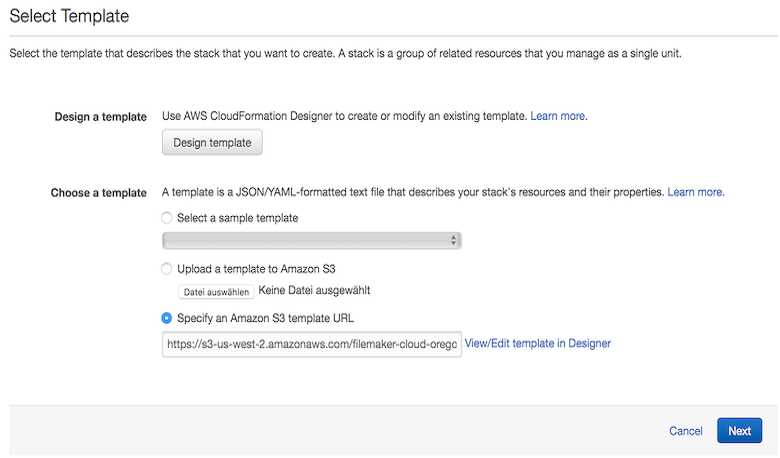Open Learn more link about JSON/YAML templates

pyautogui.click(x=695, y=192)
